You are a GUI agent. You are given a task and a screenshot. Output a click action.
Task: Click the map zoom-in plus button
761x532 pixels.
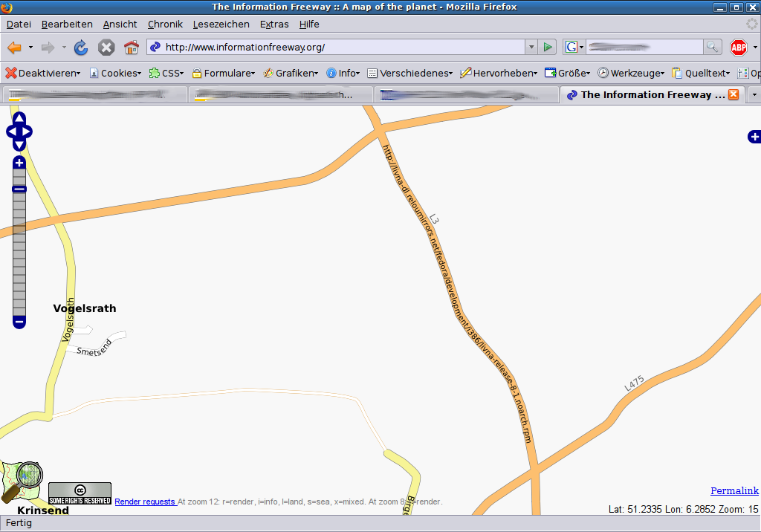[x=19, y=163]
